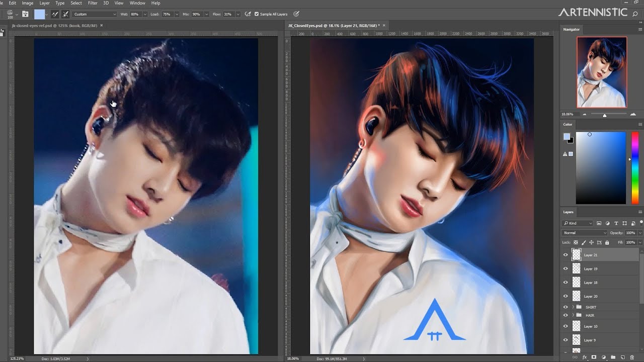Click the Flow 31% value field

point(228,14)
